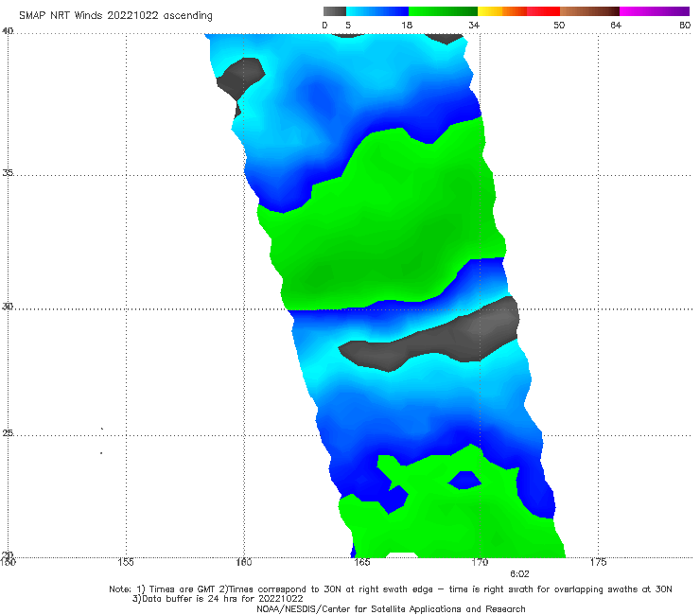Click colorbar label '80'
This screenshot has height=615, width=700.
(685, 25)
